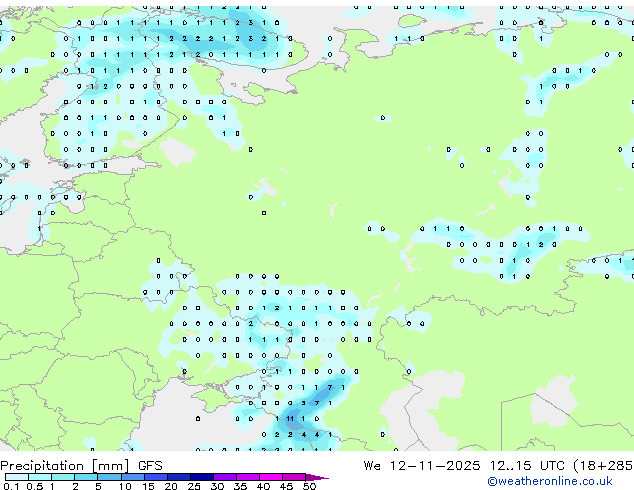Select the 10–15 mm blue legend swatch
Image resolution: width=634 pixels, height=490 pixels.
[133, 477]
